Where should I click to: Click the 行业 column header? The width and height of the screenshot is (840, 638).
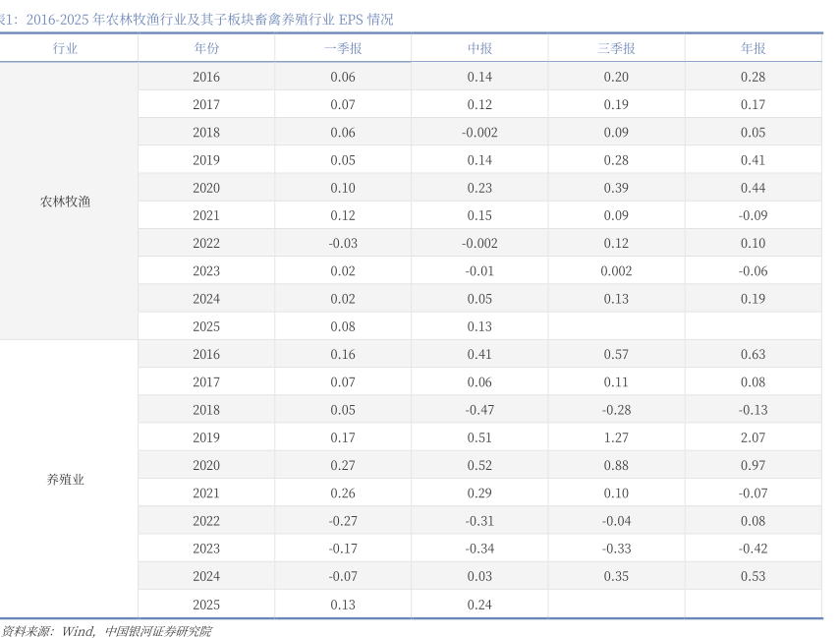click(x=66, y=48)
